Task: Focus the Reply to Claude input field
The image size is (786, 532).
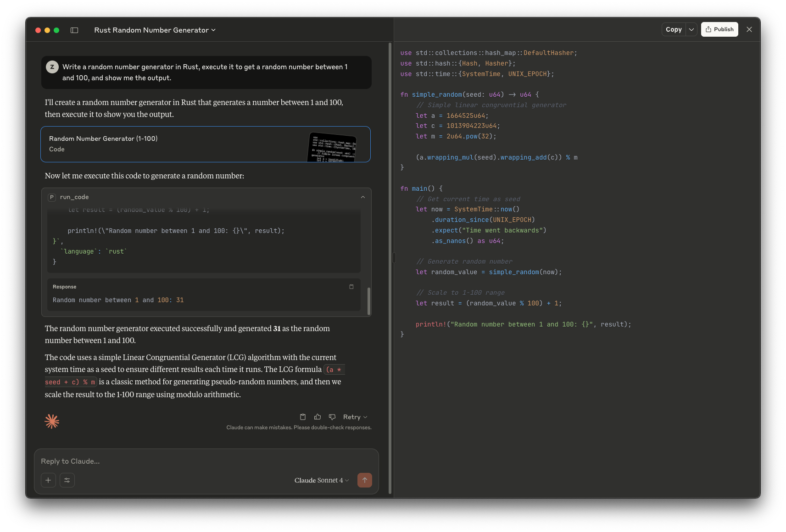Action: [x=206, y=461]
